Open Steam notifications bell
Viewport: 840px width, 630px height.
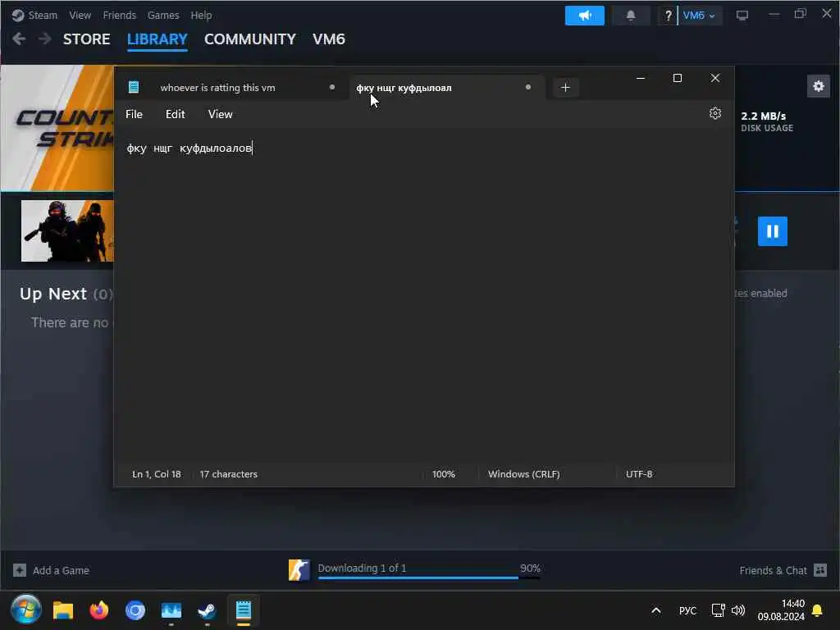(x=631, y=16)
